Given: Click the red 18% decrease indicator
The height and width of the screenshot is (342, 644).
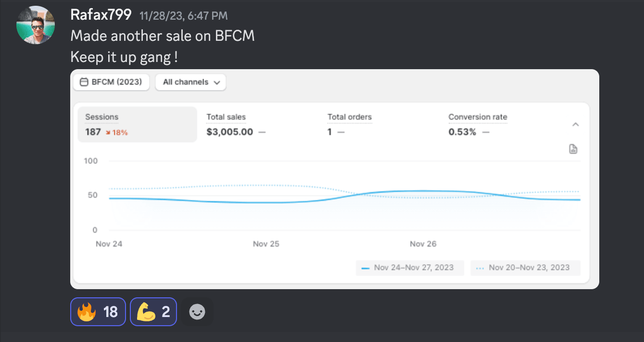Looking at the screenshot, I should coord(116,133).
